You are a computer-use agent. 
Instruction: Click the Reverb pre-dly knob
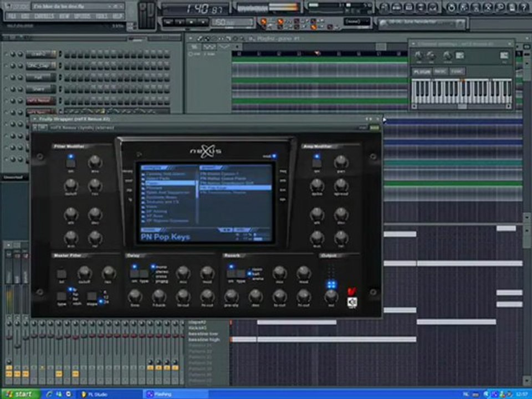coord(231,296)
